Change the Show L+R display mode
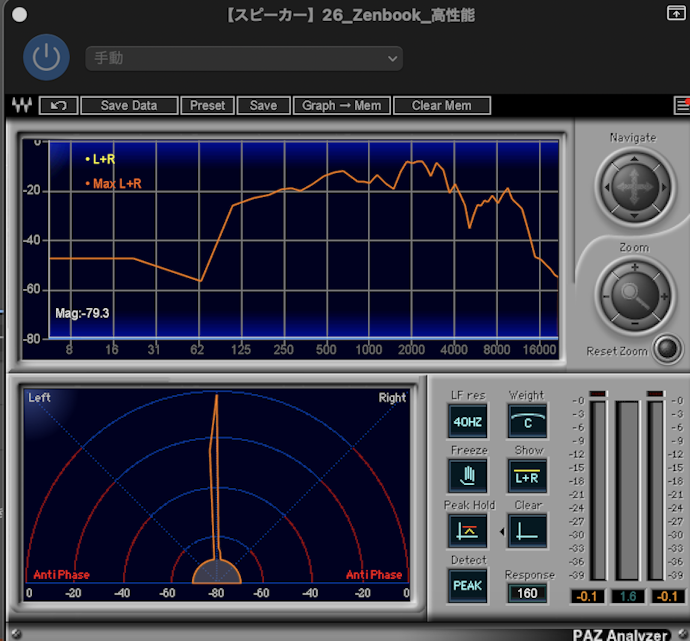 click(528, 476)
